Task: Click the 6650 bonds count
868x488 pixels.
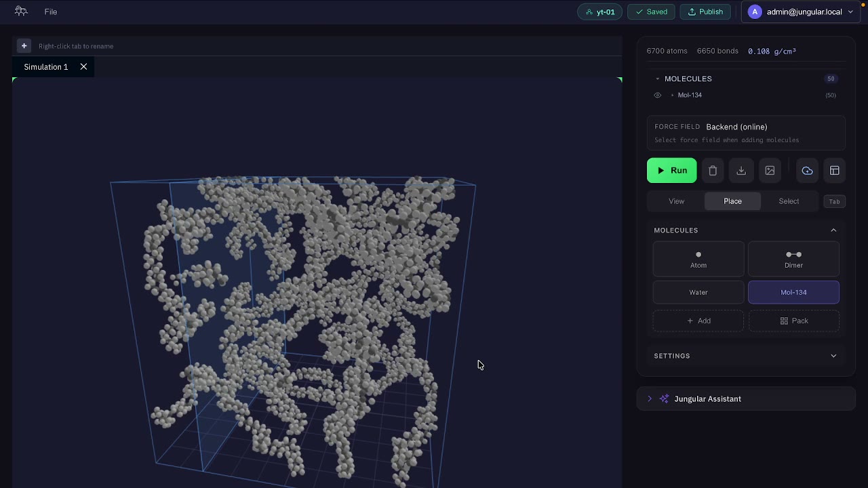Action: (x=717, y=51)
